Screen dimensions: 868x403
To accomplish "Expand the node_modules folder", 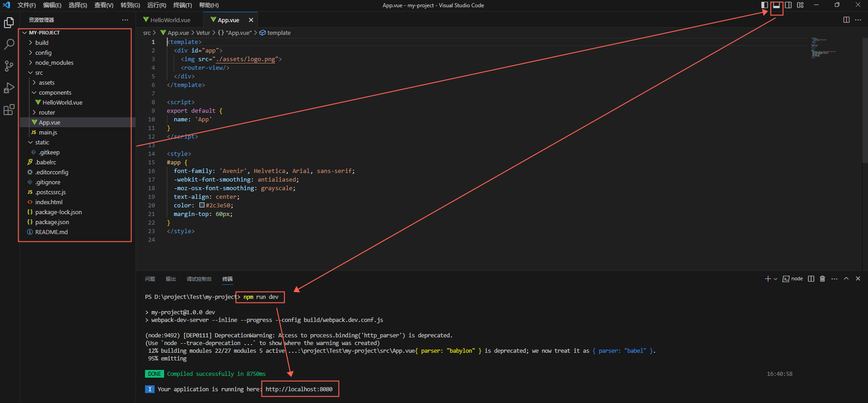I will tap(77, 62).
